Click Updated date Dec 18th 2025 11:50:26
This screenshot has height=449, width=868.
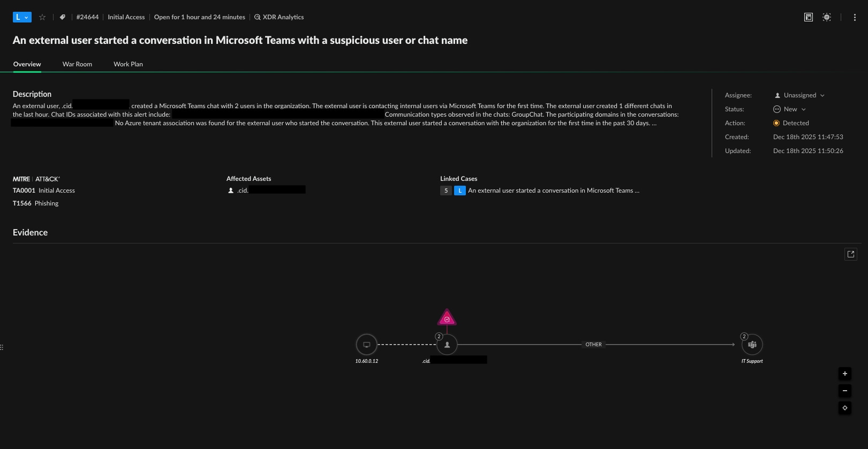pos(808,151)
